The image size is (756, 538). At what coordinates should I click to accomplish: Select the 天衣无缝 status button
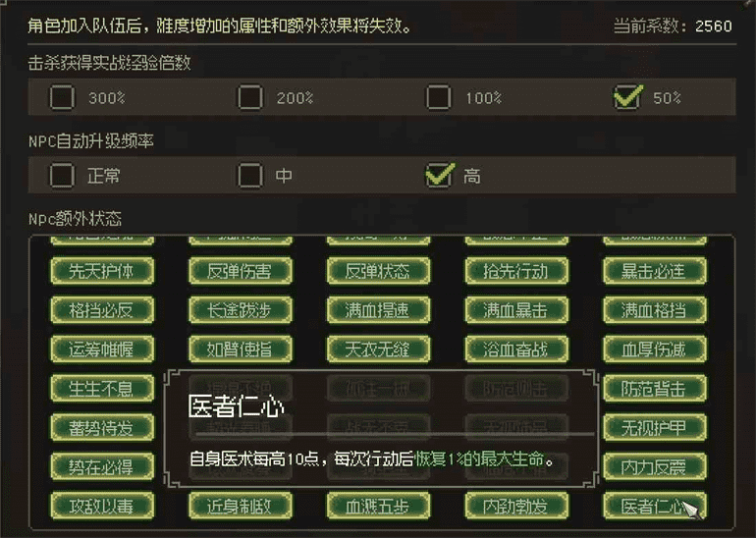coord(378,350)
